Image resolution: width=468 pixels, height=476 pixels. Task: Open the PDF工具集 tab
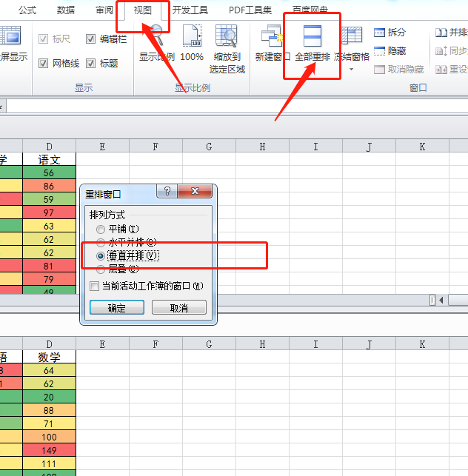250,10
